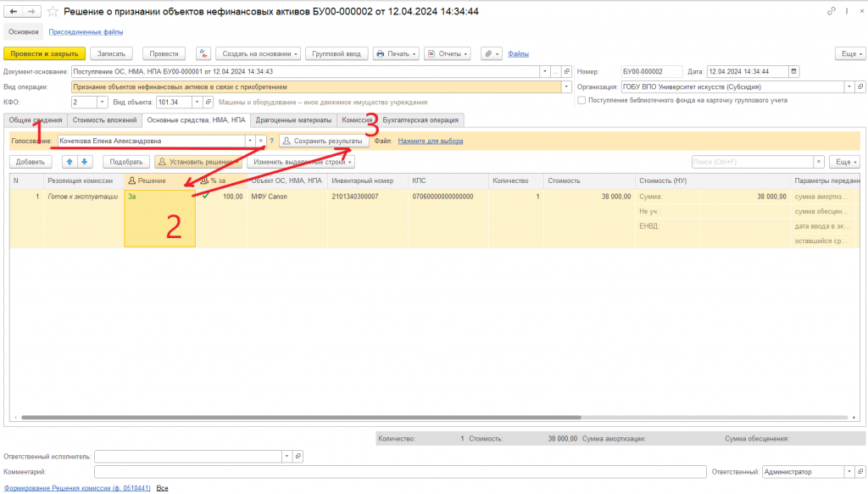This screenshot has width=868, height=494.
Task: Focus the Комментарий input field
Action: click(400, 472)
